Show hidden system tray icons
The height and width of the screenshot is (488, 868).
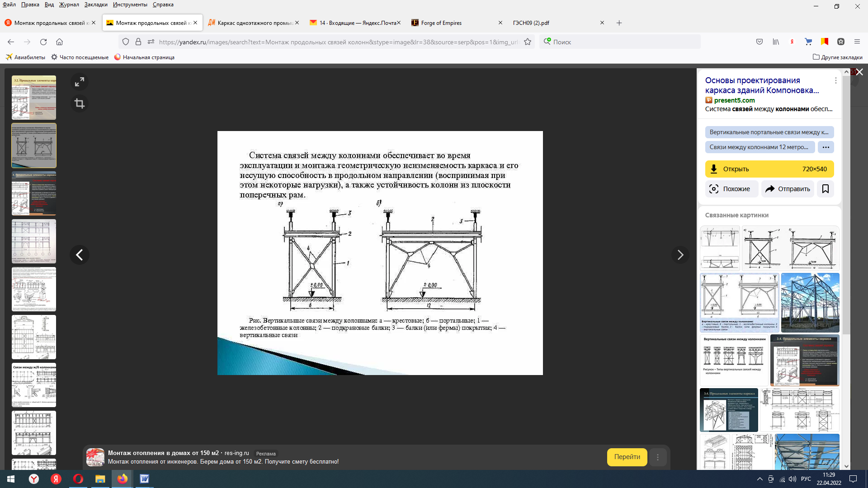click(759, 479)
